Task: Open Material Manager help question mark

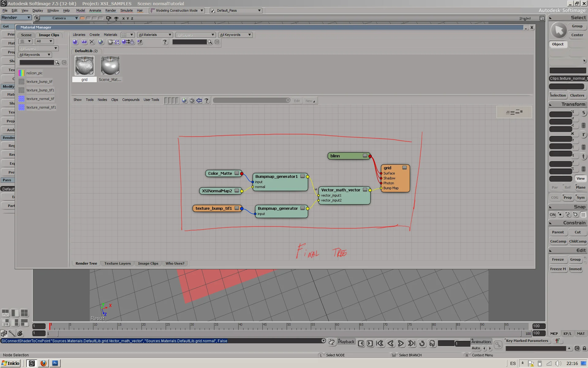Action: (165, 42)
